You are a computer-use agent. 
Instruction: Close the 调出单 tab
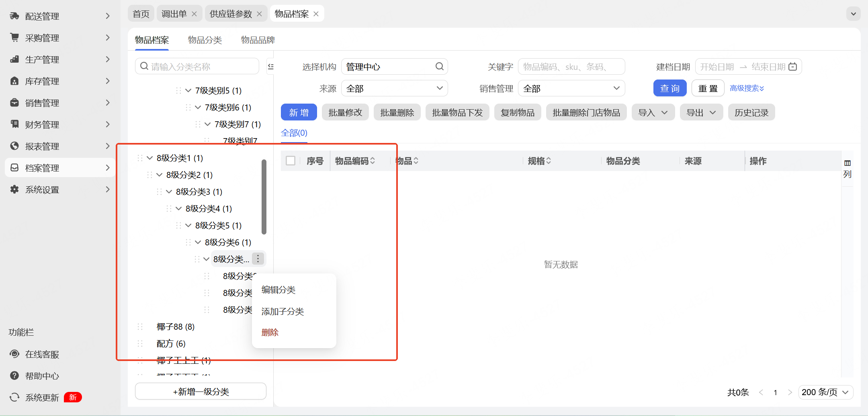pyautogui.click(x=194, y=14)
